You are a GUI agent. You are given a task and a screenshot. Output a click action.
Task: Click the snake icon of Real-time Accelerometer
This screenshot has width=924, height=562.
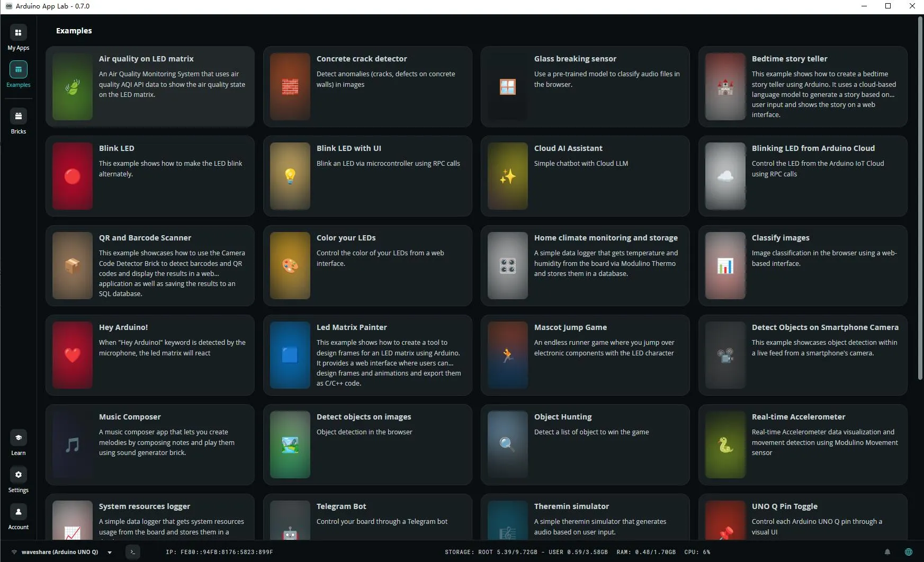point(725,445)
